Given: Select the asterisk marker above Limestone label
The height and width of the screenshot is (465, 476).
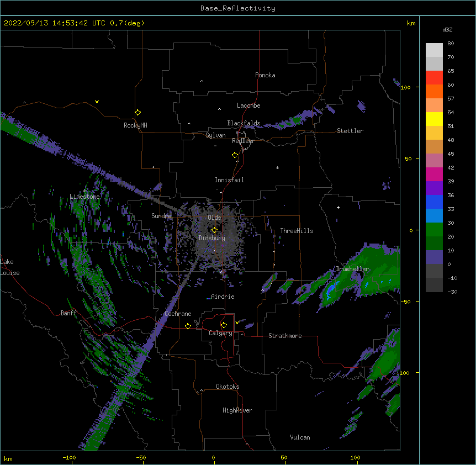Looking at the screenshot, I should coord(85,191).
